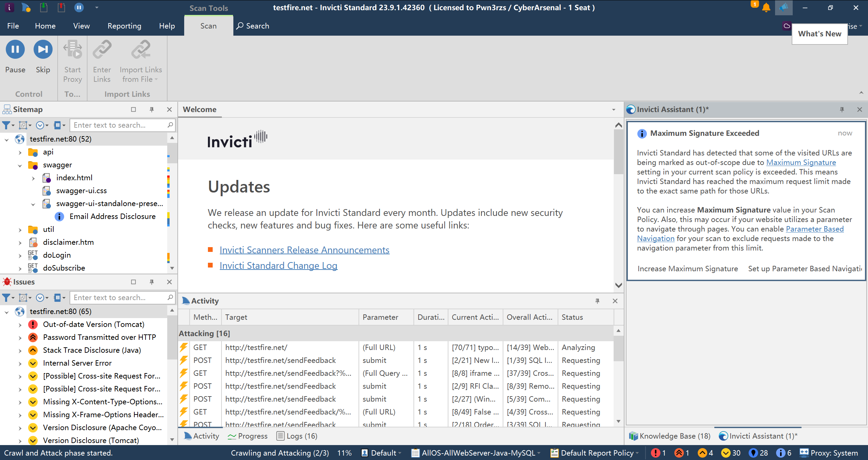Click the critical issues count in the status bar
The image size is (868, 460).
[x=658, y=453]
